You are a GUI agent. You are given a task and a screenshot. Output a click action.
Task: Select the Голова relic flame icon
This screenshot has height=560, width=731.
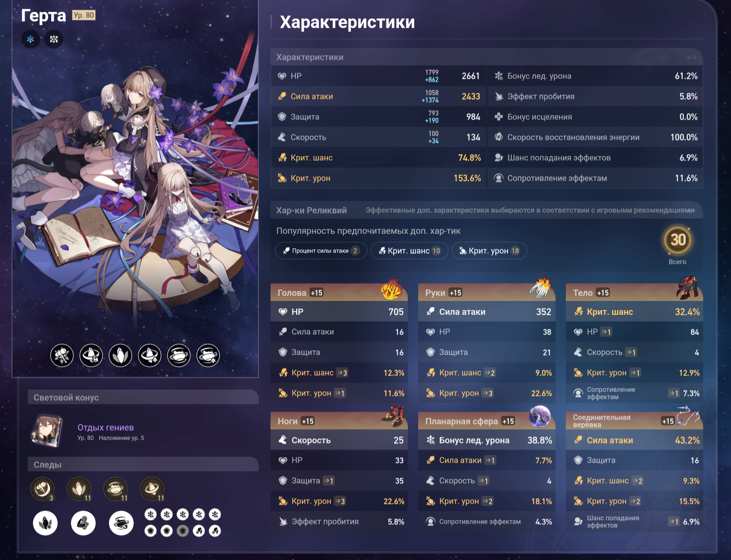[x=391, y=289]
